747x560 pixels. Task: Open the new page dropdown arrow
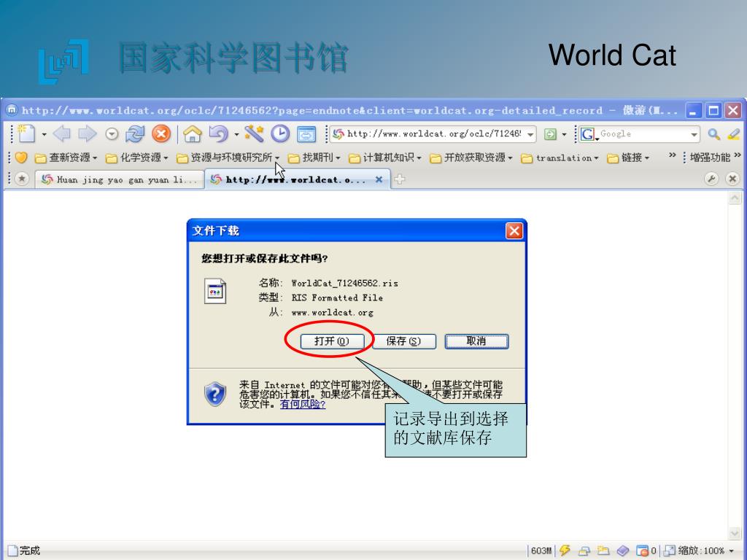click(44, 135)
